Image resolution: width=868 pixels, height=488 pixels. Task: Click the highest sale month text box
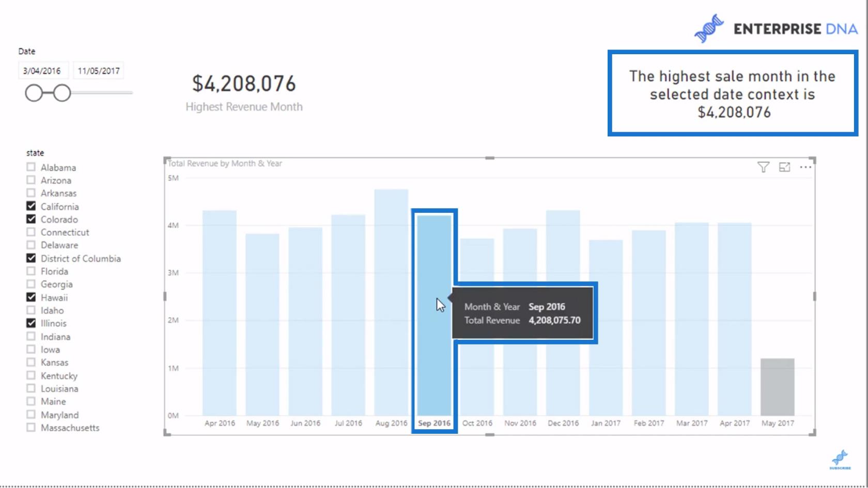point(733,93)
